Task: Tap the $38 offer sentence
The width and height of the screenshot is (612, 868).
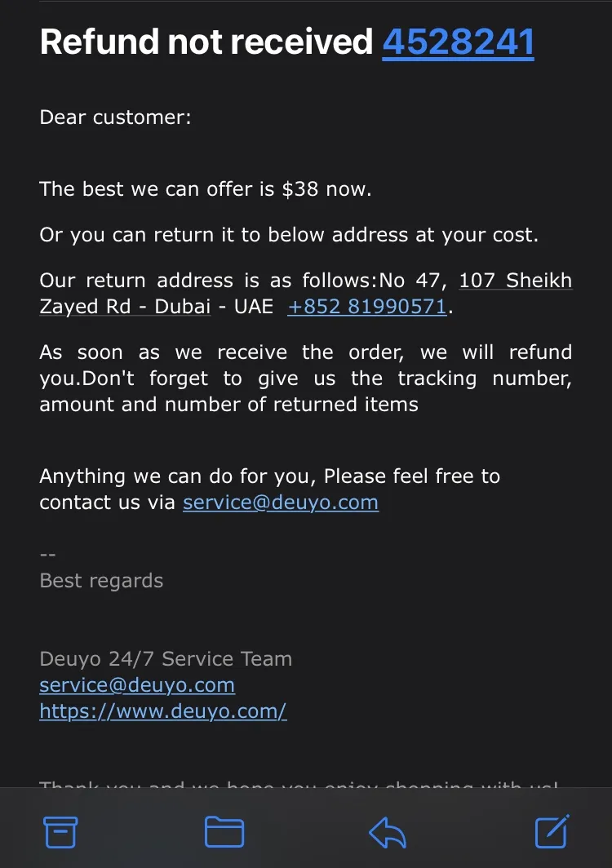Action: 206,189
